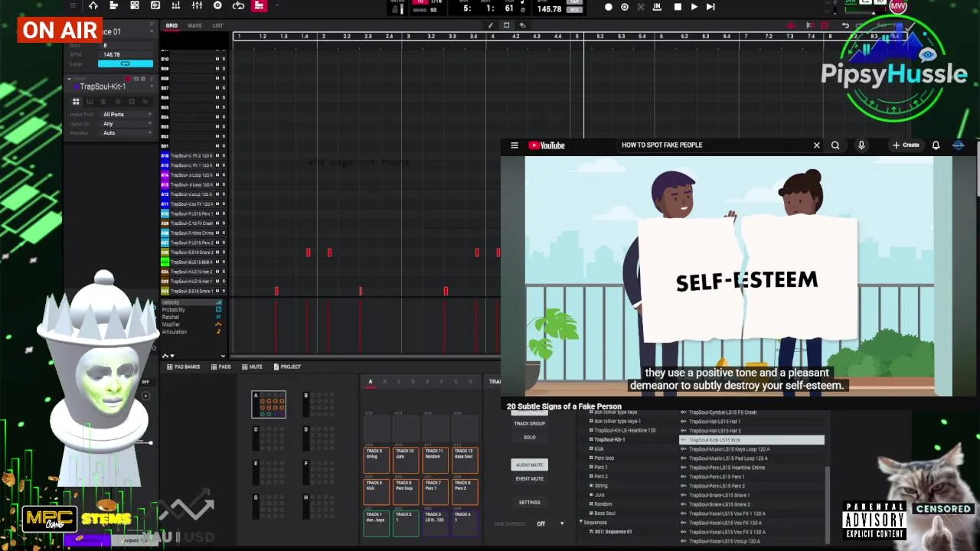The width and height of the screenshot is (980, 551).
Task: Select the Ratchet lane icon
Action: point(218,317)
